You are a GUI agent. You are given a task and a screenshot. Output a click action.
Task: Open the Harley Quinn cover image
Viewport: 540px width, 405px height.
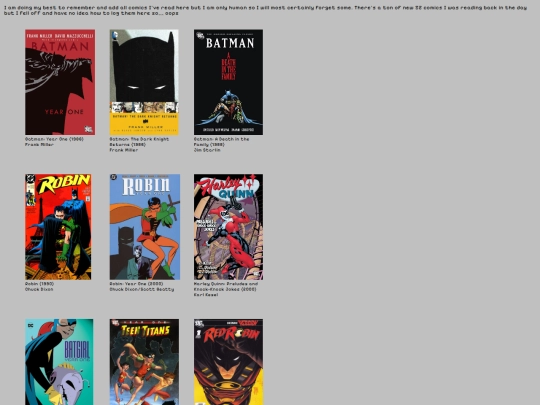pos(228,227)
